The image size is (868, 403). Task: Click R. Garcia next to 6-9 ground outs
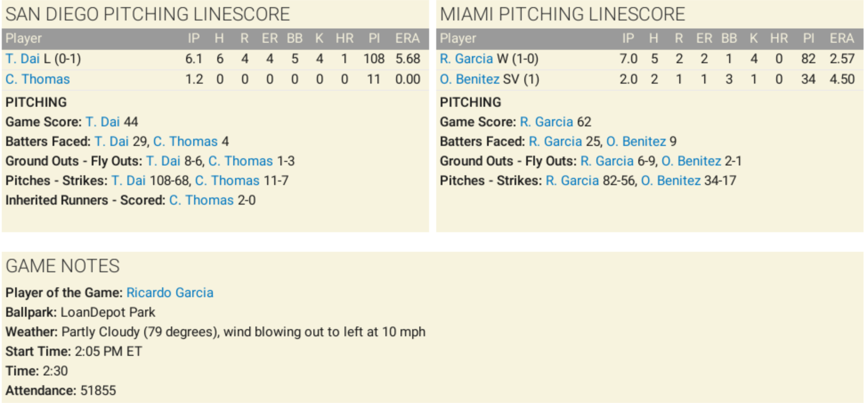point(607,161)
